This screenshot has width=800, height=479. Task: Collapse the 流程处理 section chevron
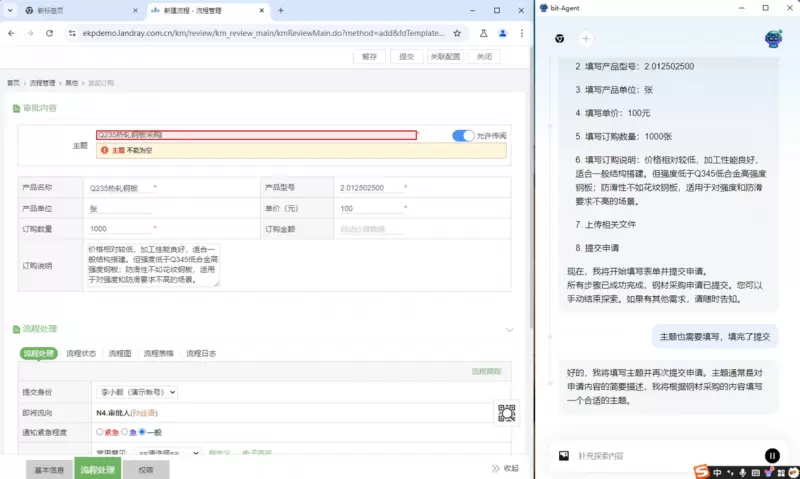point(510,329)
